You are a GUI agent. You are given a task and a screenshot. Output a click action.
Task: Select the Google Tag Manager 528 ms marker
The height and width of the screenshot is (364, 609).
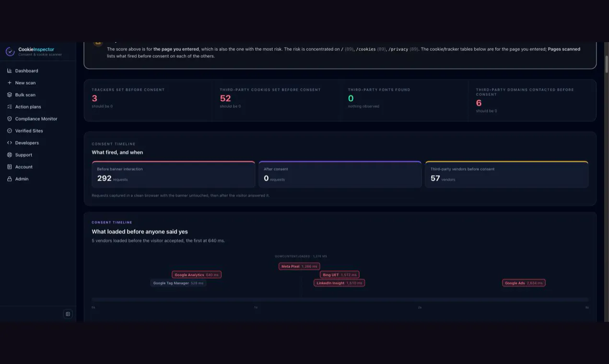(x=178, y=283)
